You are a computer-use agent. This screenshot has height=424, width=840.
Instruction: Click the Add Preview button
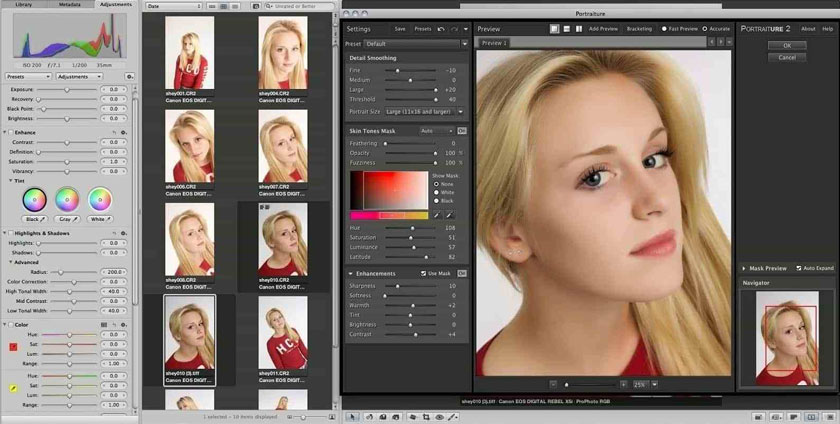click(x=603, y=29)
